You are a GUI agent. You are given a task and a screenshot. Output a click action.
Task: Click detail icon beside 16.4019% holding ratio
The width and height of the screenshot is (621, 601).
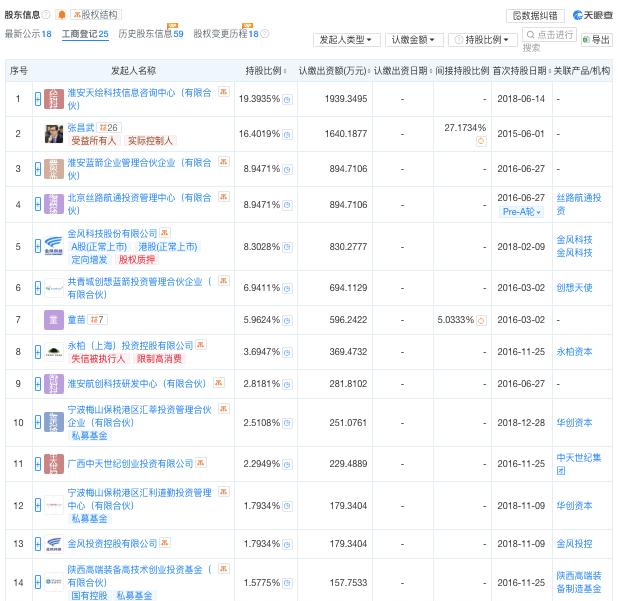tap(287, 134)
